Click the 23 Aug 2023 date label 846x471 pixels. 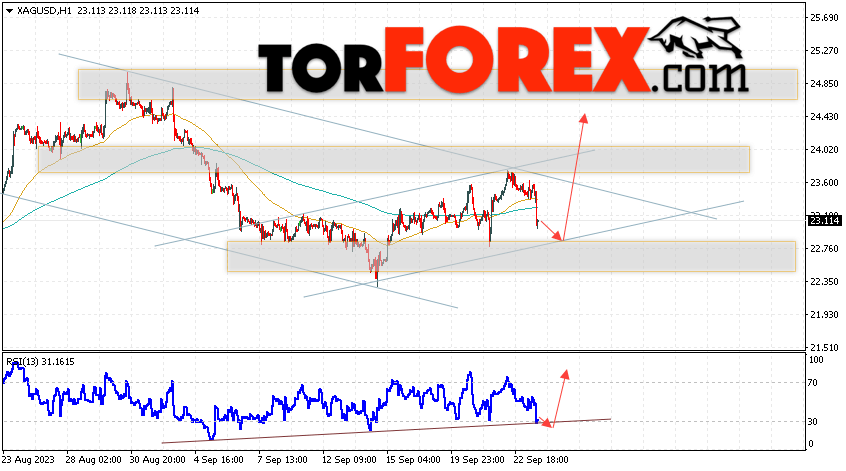[x=28, y=460]
